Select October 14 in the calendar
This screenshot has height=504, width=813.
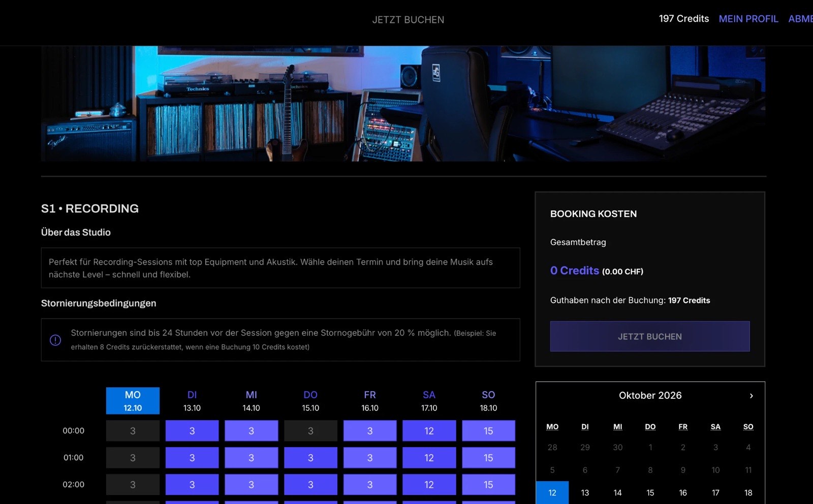pos(617,493)
